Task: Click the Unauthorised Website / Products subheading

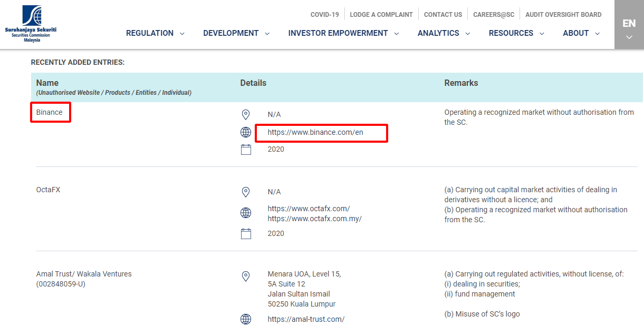Action: pyautogui.click(x=114, y=93)
